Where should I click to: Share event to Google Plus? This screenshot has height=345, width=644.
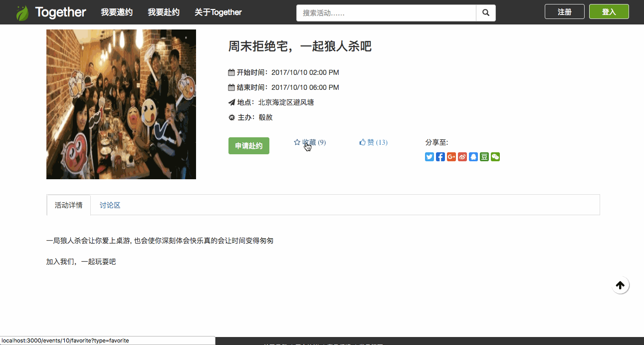click(x=451, y=157)
